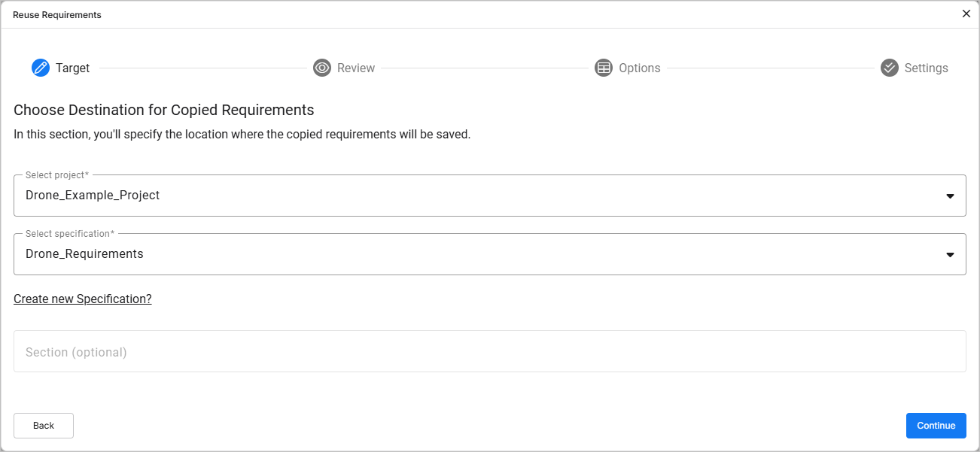Click the Choose Destination for Copied Requirements heading

[x=163, y=110]
